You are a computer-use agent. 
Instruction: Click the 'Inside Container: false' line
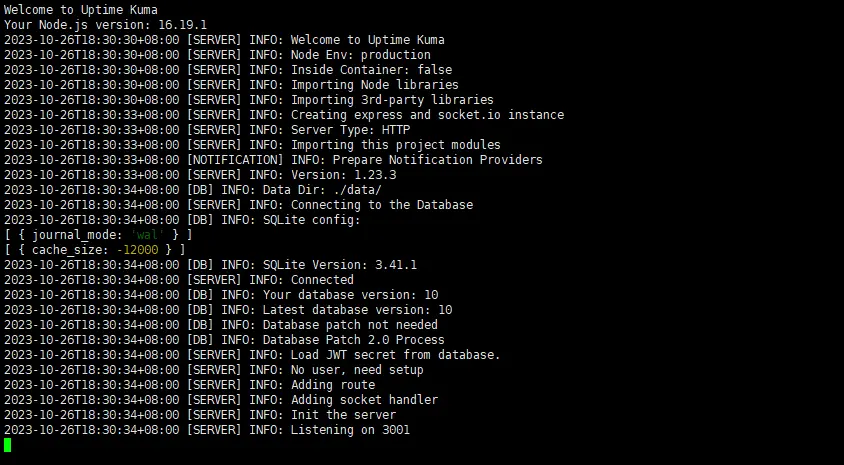pos(228,70)
